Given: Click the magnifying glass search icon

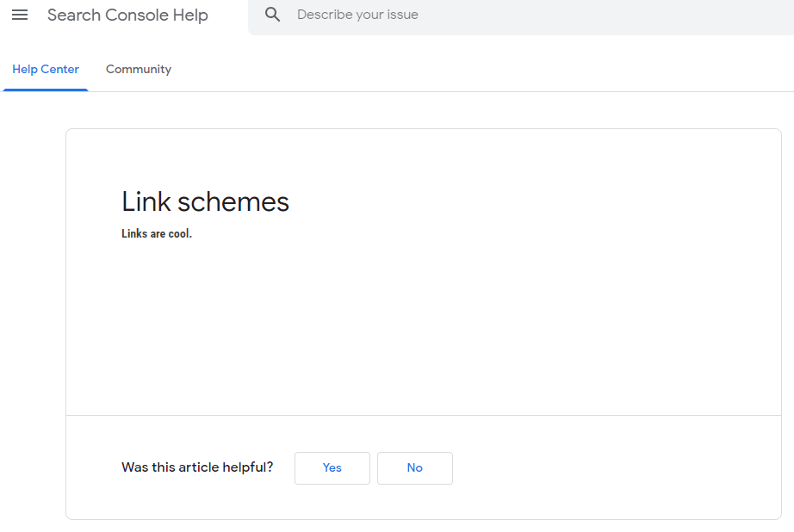Looking at the screenshot, I should [272, 15].
